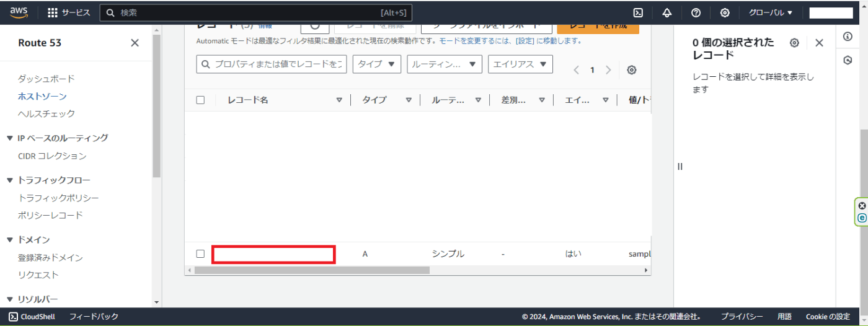
Task: Focus the top 検索 search field
Action: (x=255, y=12)
